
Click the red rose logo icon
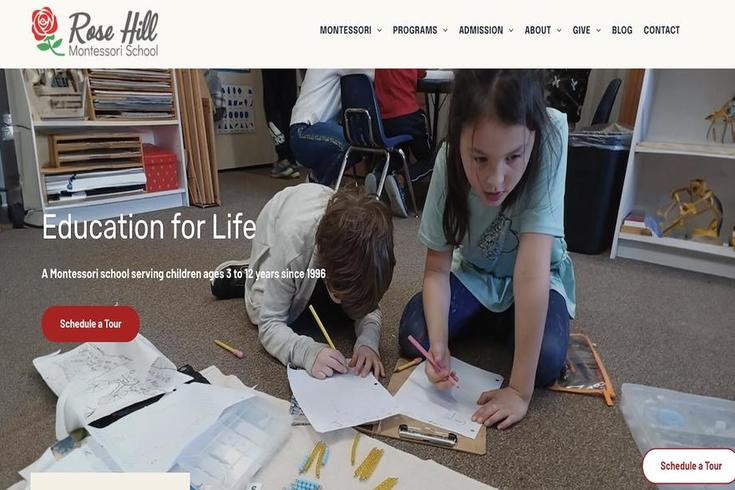click(47, 31)
